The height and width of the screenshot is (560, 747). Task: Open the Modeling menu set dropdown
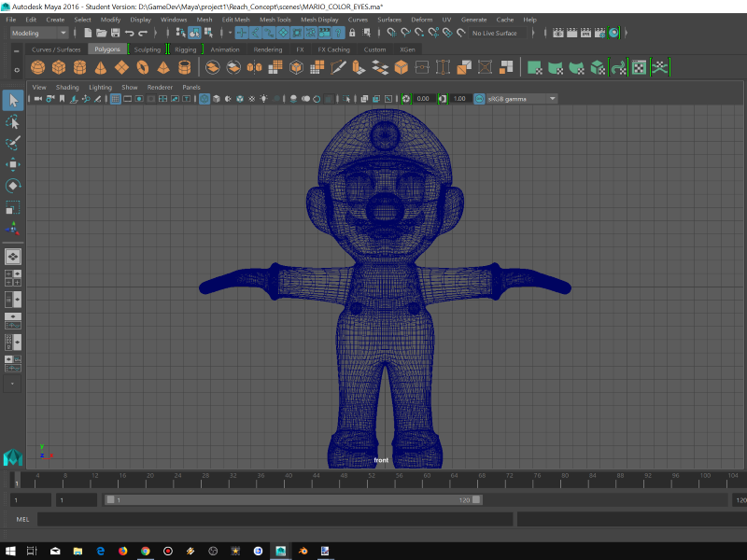37,33
